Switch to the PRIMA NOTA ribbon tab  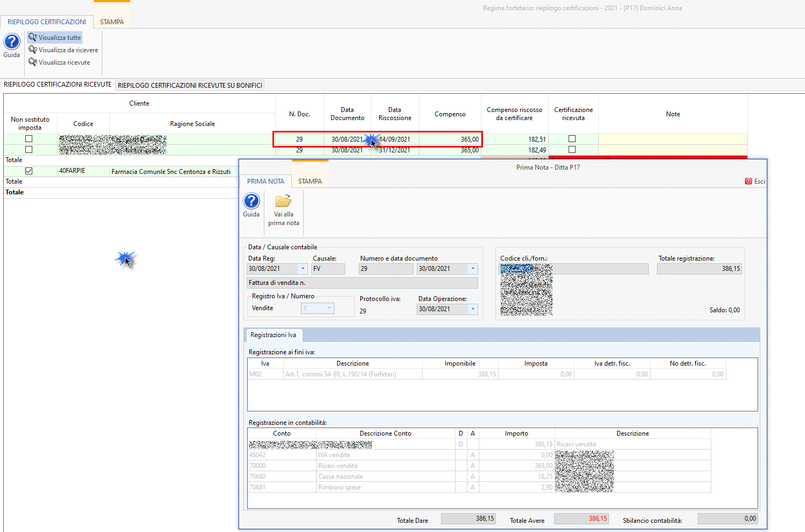point(265,181)
